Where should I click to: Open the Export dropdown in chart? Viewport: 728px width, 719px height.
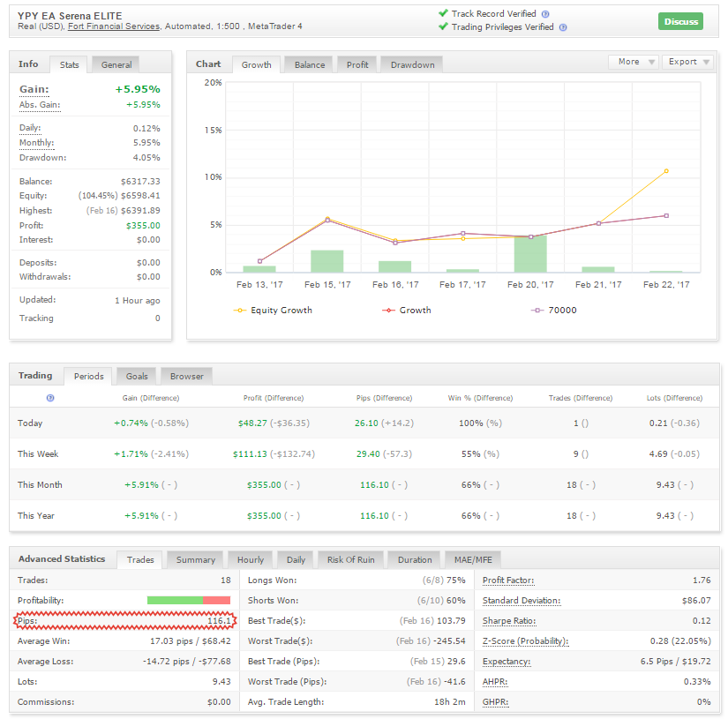click(x=688, y=62)
